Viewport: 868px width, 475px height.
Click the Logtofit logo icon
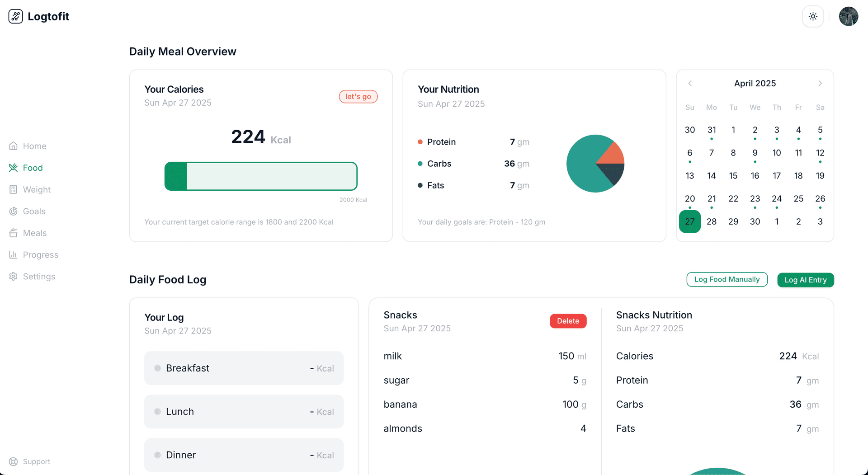click(x=15, y=16)
